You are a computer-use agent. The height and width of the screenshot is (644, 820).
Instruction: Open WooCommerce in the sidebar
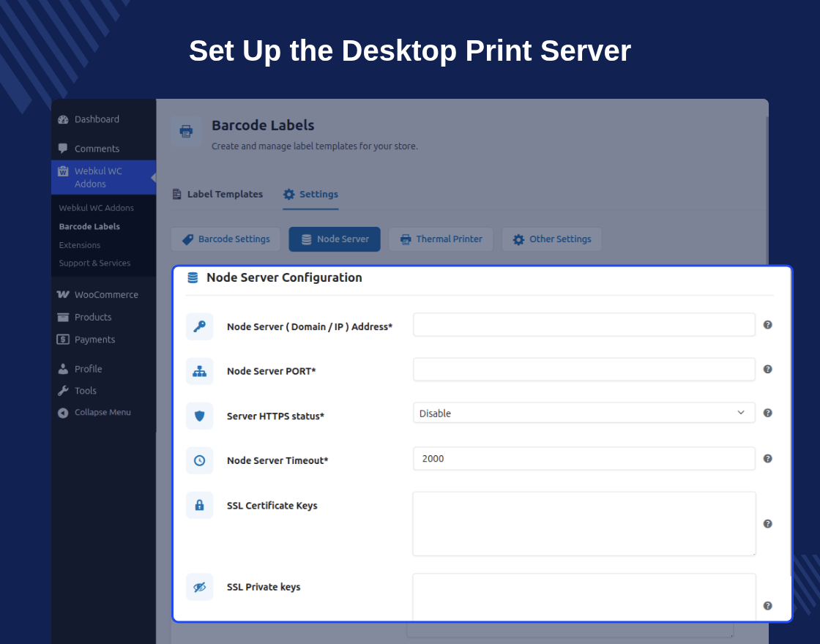[98, 295]
